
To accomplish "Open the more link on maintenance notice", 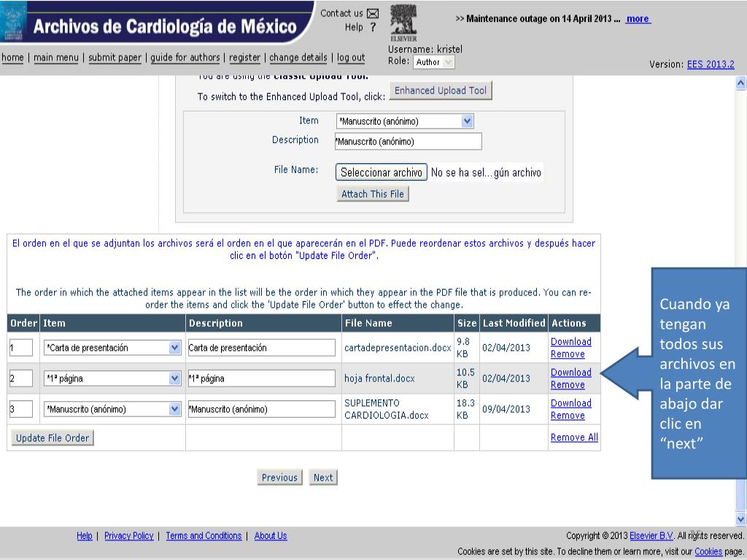I will pos(638,18).
